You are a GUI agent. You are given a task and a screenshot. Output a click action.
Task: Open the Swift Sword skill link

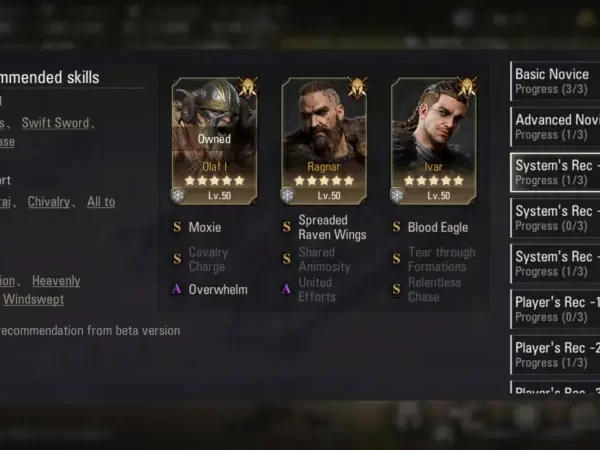[x=55, y=123]
